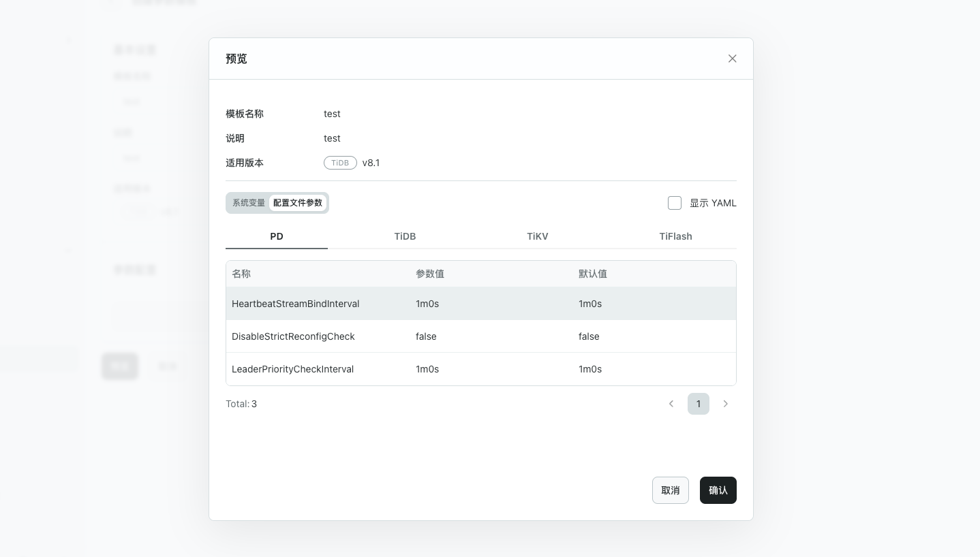Click the TiDB version tag badge

point(340,163)
